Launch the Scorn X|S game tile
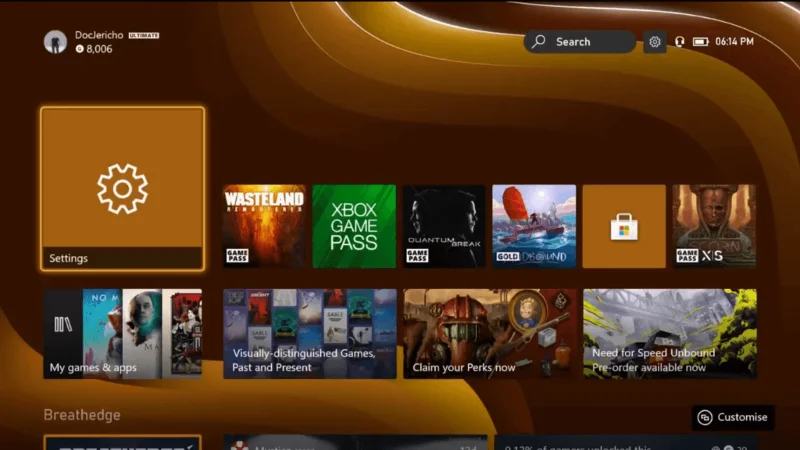Screen dimensions: 800x450 pyautogui.click(x=714, y=226)
